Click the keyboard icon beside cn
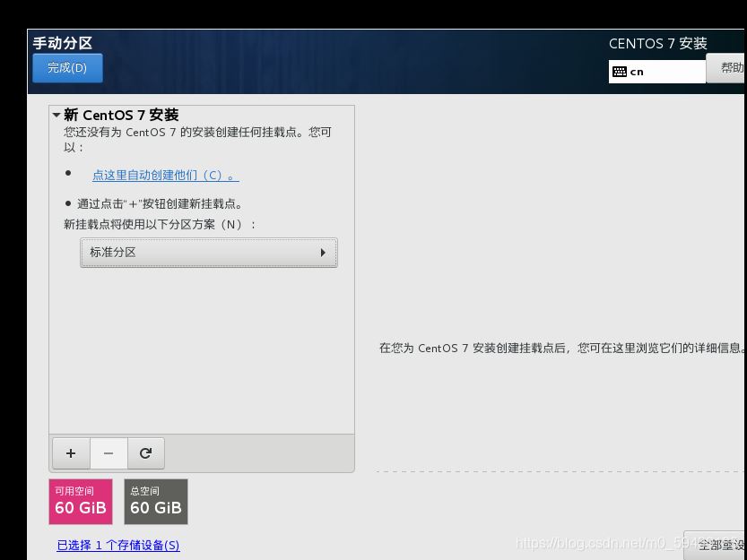Image resolution: width=747 pixels, height=560 pixels. click(x=620, y=72)
